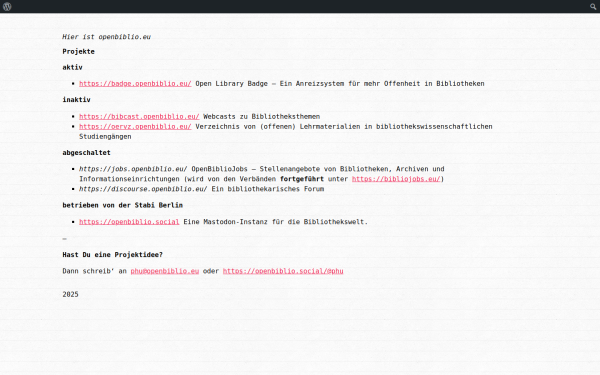Open openbiblio.social Mastodon link
Image resolution: width=600 pixels, height=375 pixels.
click(129, 222)
